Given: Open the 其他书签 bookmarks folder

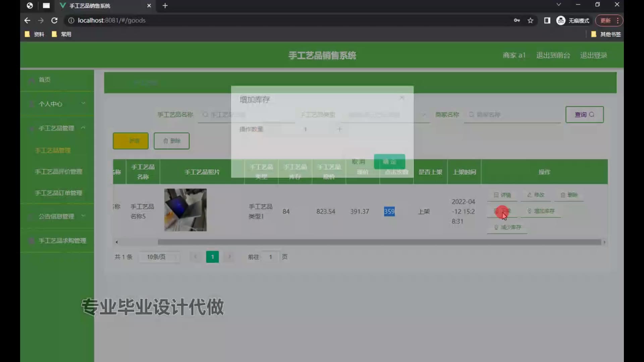Looking at the screenshot, I should point(606,34).
